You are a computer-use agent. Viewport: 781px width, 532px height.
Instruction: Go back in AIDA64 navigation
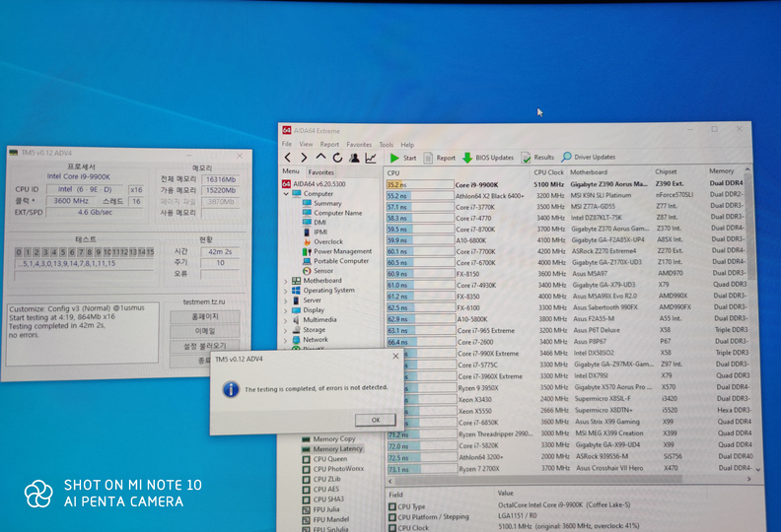click(288, 158)
